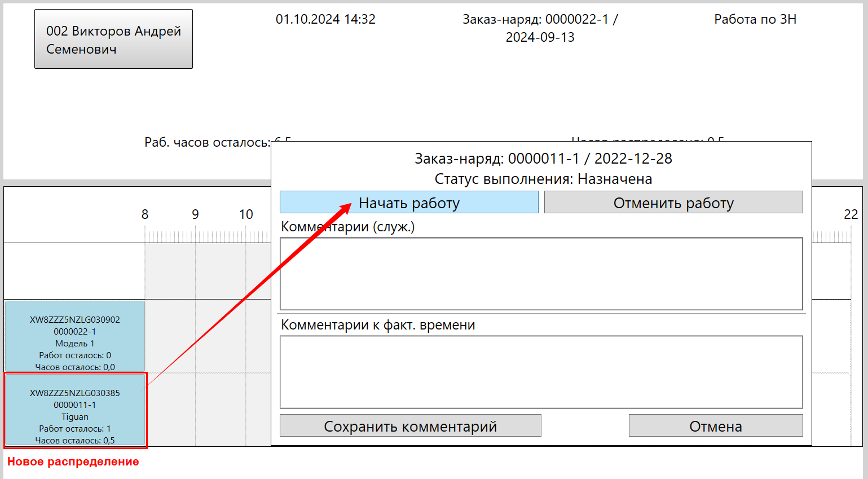The height and width of the screenshot is (479, 868).
Task: Click the red Новое распределение caption
Action: pos(73,462)
